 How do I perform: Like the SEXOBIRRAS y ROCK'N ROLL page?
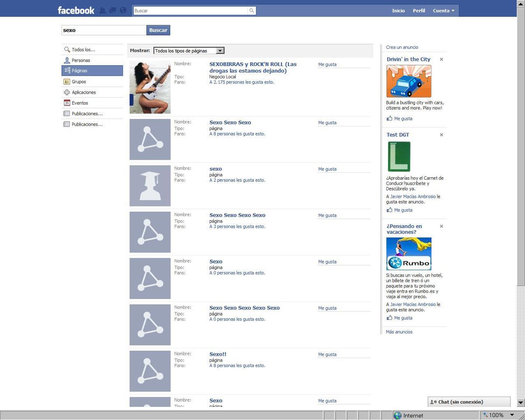coord(327,64)
